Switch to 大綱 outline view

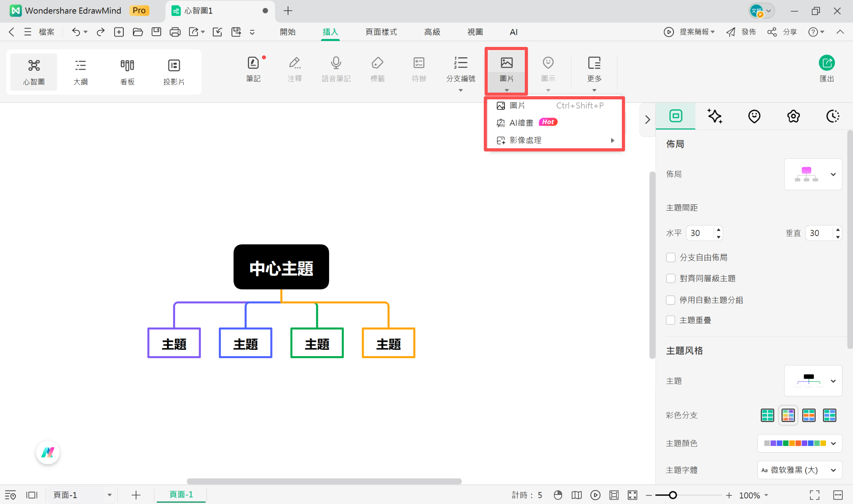80,72
